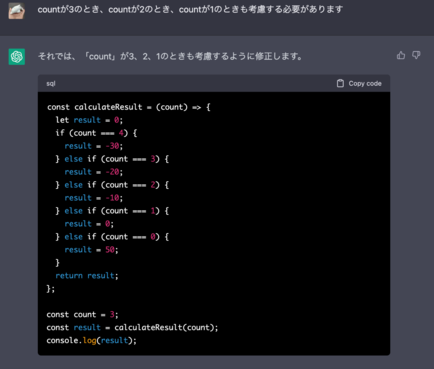434x369 pixels.
Task: Click the line 'result = 50;'
Action: [x=91, y=250]
